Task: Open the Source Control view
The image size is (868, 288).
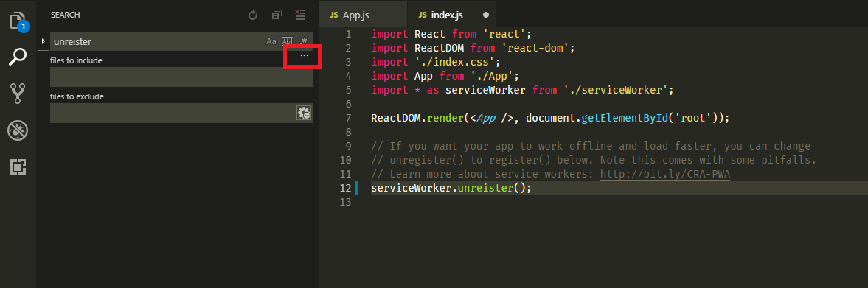Action: pyautogui.click(x=18, y=94)
